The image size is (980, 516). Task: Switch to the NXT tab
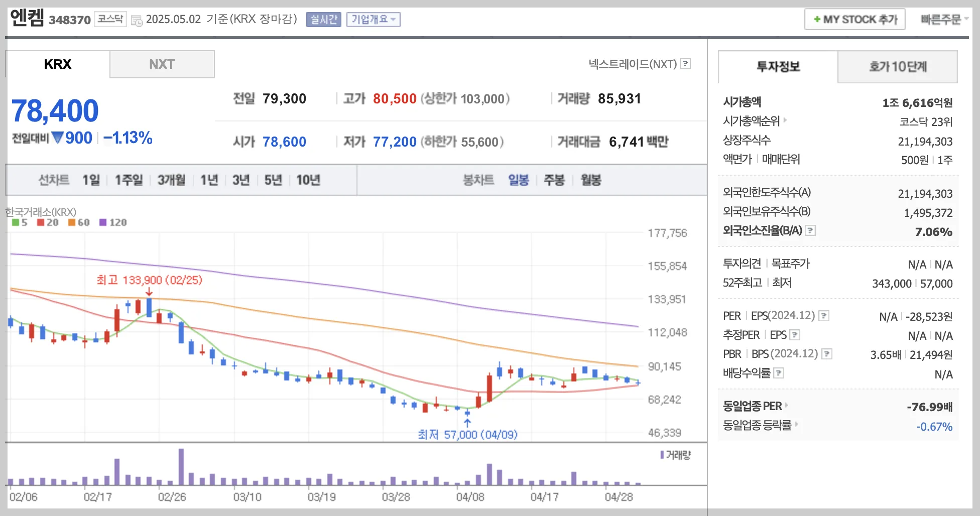click(x=162, y=64)
